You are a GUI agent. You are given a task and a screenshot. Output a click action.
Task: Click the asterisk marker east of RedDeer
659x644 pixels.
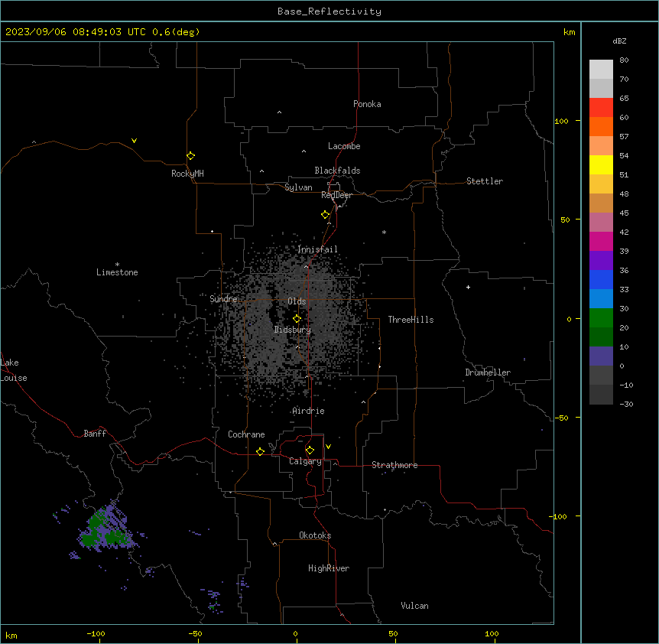point(384,232)
